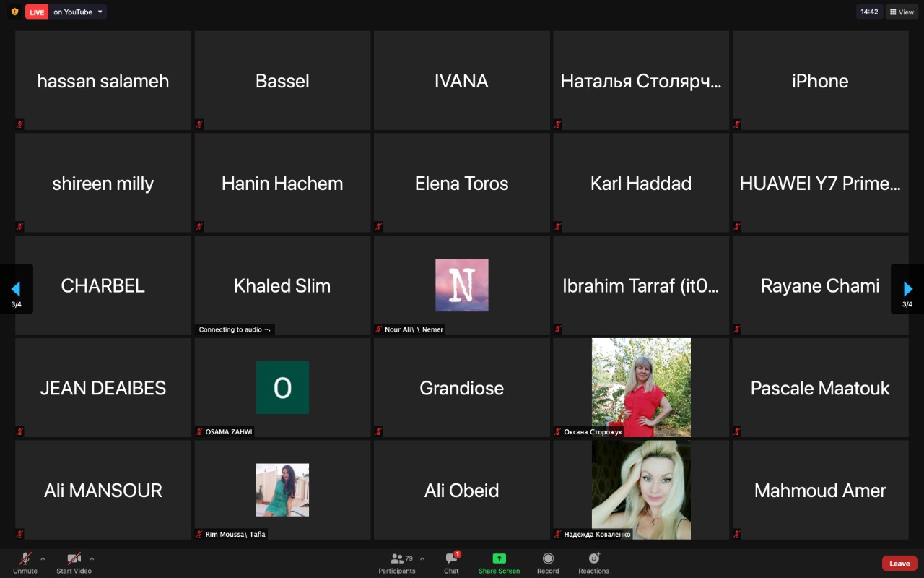
Task: Open the Chat panel
Action: pos(452,558)
